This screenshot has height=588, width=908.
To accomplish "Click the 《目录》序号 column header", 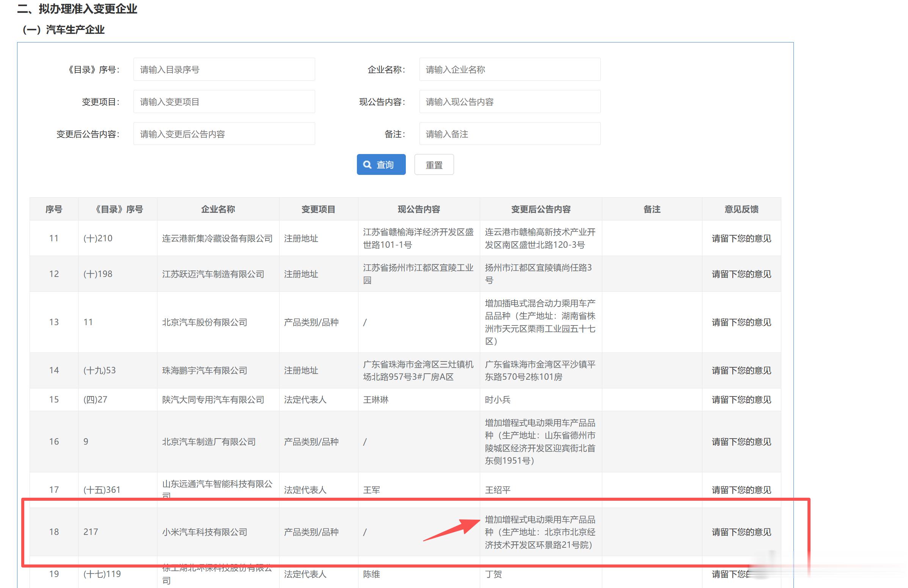I will pos(118,209).
